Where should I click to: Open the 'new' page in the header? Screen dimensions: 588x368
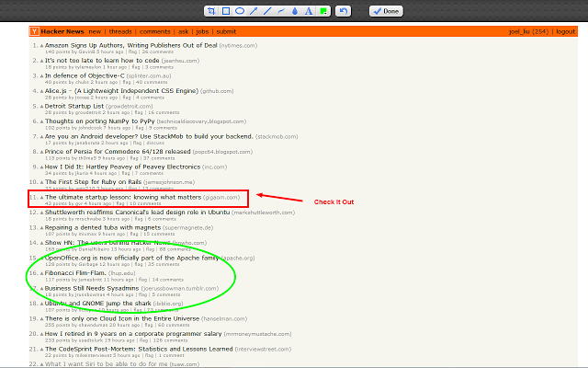point(95,31)
